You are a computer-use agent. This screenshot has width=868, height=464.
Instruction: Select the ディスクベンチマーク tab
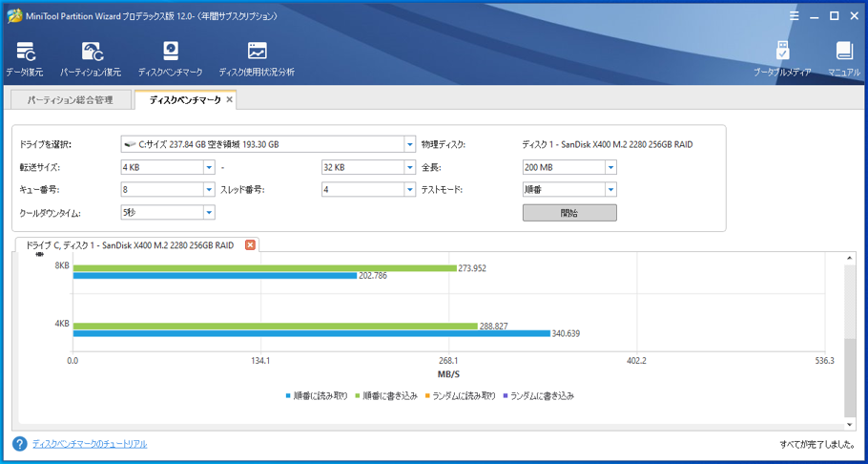click(186, 100)
